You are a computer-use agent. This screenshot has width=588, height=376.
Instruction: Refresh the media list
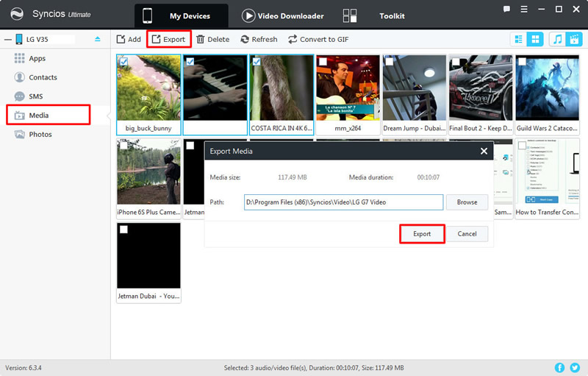(259, 39)
